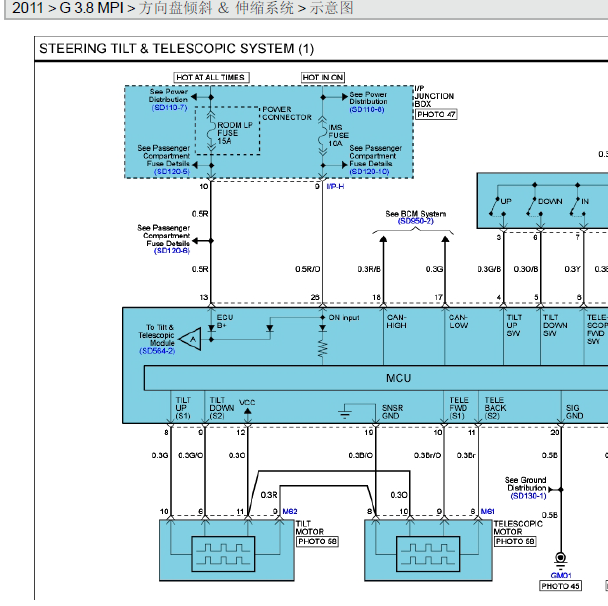Screen dimensions: 608x606
Task: Click the 'SIG GND' label
Action: (574, 412)
